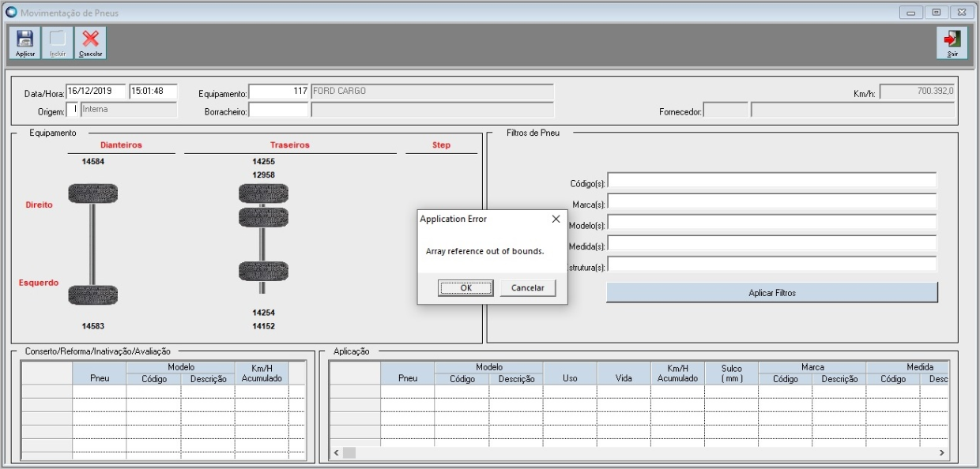Click the Aplicar Filtros button
Screen dimensions: 980x469
coord(772,292)
